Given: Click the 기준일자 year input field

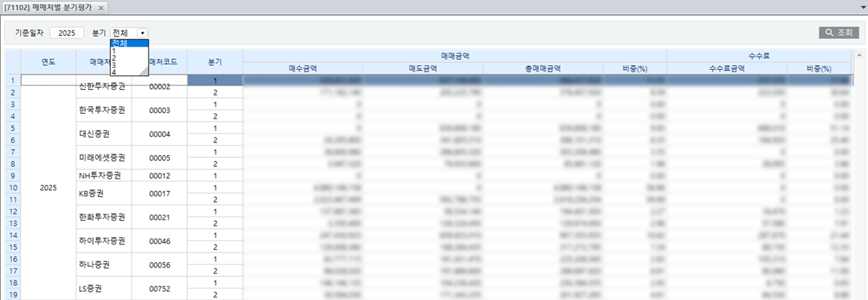Looking at the screenshot, I should click(66, 33).
